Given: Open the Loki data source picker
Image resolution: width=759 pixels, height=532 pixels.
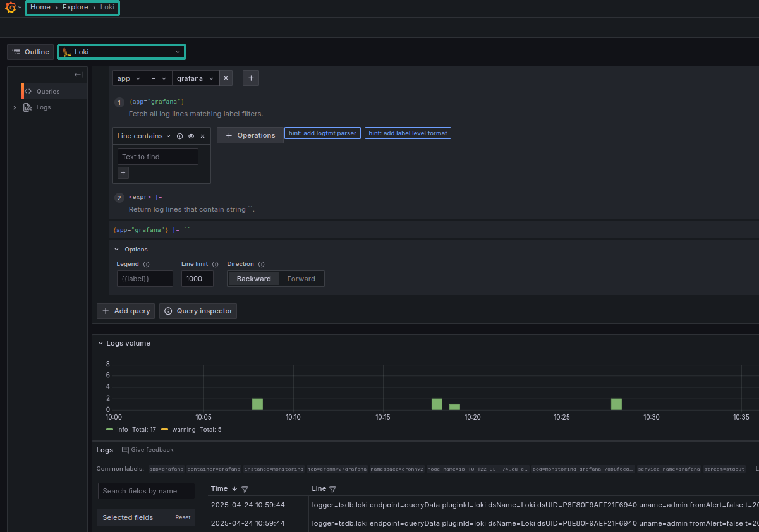Looking at the screenshot, I should click(x=122, y=52).
